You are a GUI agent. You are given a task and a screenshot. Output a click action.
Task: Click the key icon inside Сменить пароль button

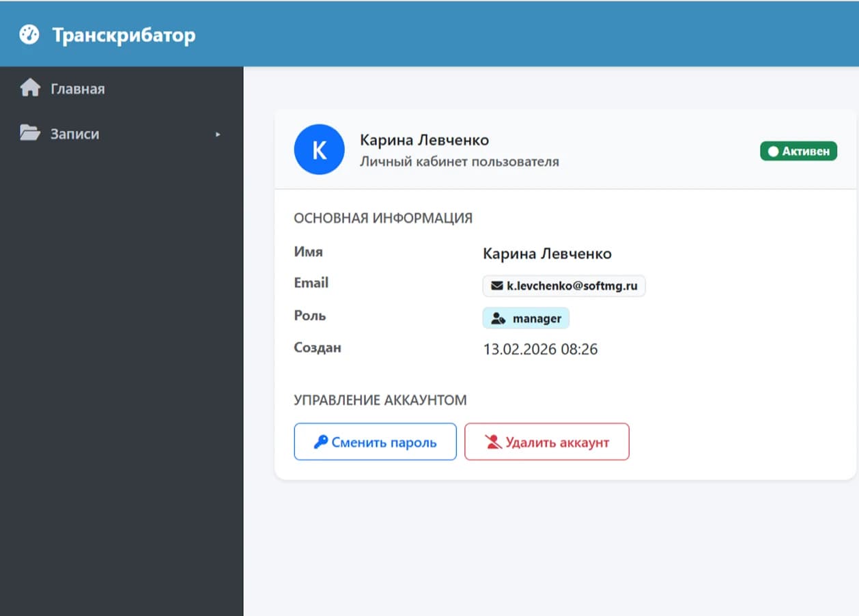(x=322, y=441)
